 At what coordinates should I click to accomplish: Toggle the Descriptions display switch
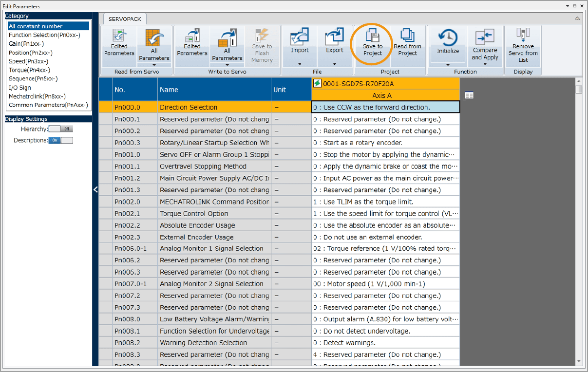coord(61,140)
